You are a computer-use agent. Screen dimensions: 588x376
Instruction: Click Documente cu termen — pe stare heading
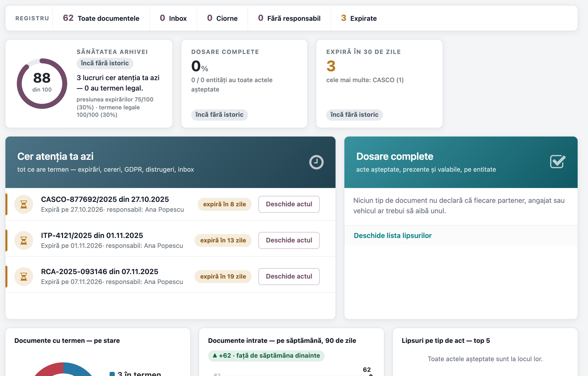pos(67,341)
